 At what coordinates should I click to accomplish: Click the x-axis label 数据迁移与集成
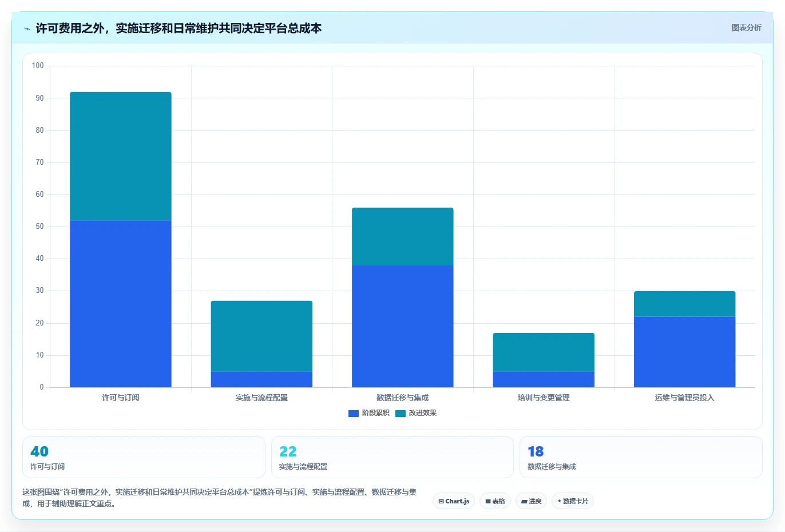point(403,398)
